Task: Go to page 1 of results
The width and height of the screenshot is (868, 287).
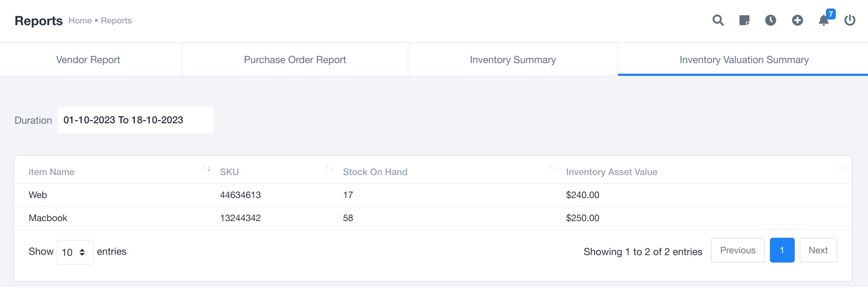Action: [782, 250]
